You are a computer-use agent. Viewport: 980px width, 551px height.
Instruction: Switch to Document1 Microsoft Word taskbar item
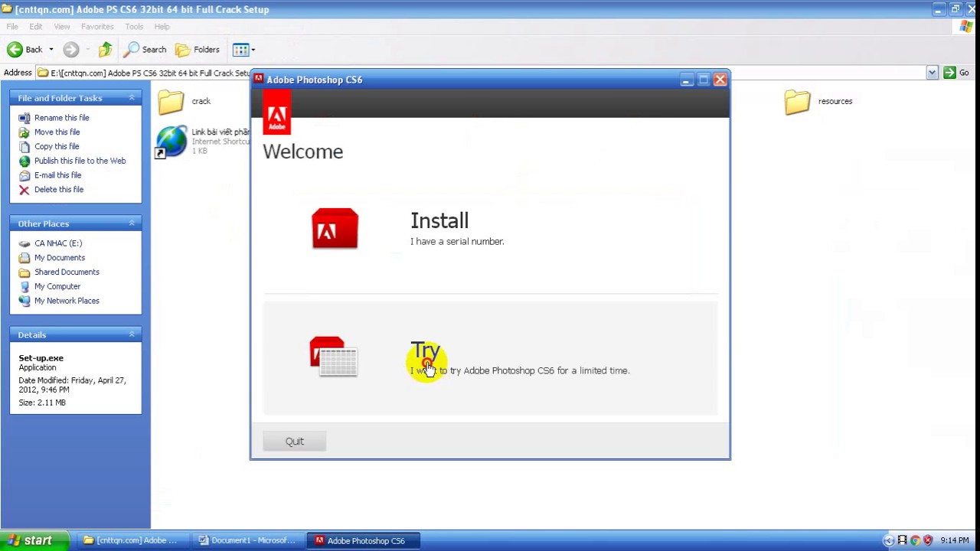[x=247, y=540]
